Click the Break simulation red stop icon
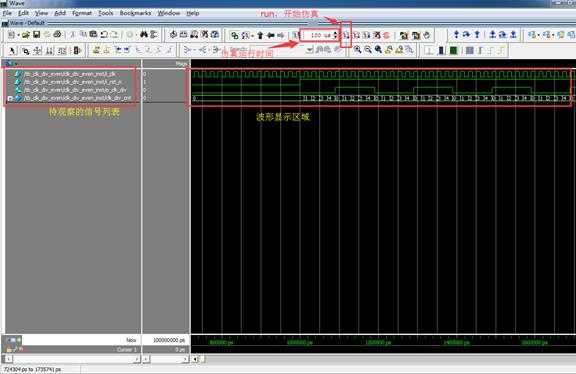Viewport: 576px width, 374px height. pyautogui.click(x=386, y=35)
